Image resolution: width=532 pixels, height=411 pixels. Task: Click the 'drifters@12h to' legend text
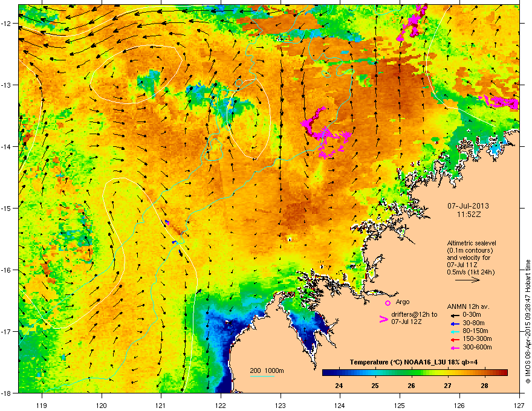[414, 315]
